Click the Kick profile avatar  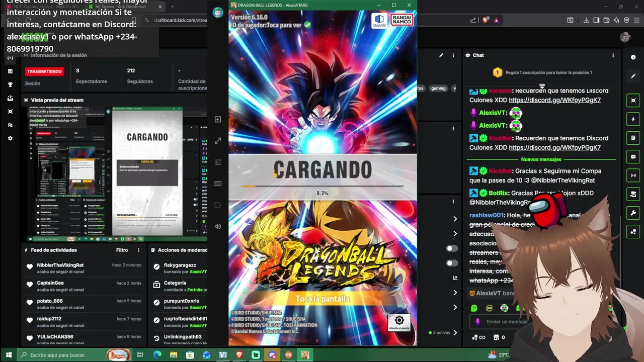coord(625,37)
